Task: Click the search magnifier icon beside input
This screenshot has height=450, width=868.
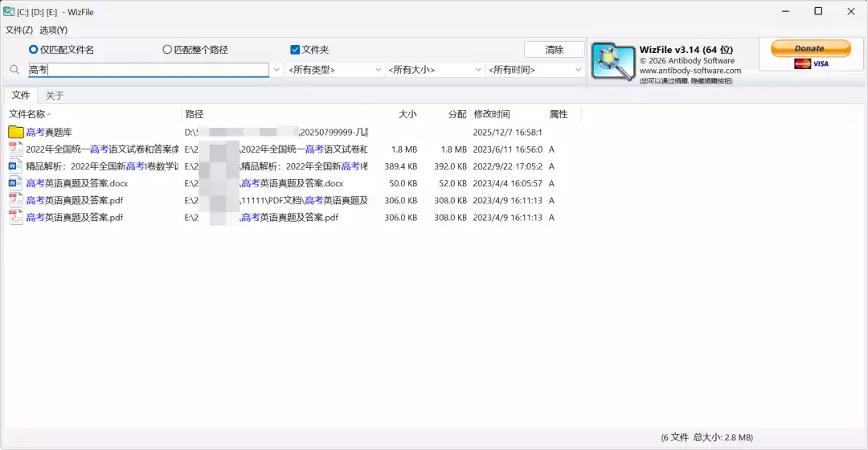Action: 15,70
